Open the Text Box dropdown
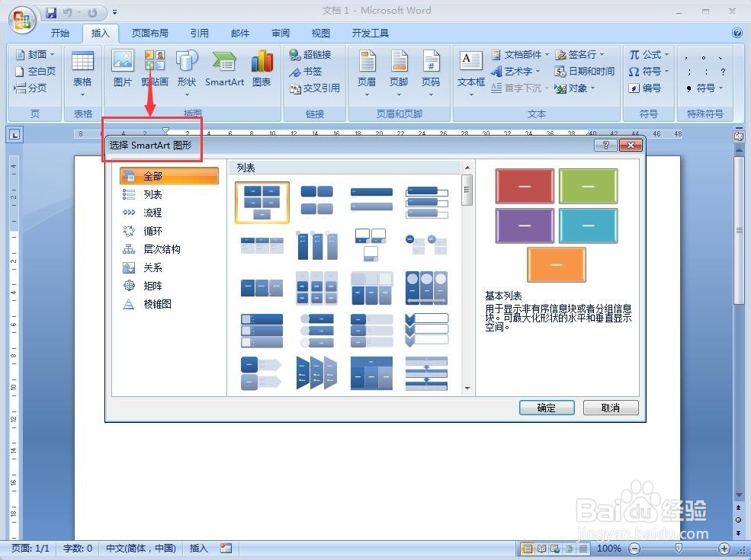This screenshot has height=560, width=751. coord(471,72)
